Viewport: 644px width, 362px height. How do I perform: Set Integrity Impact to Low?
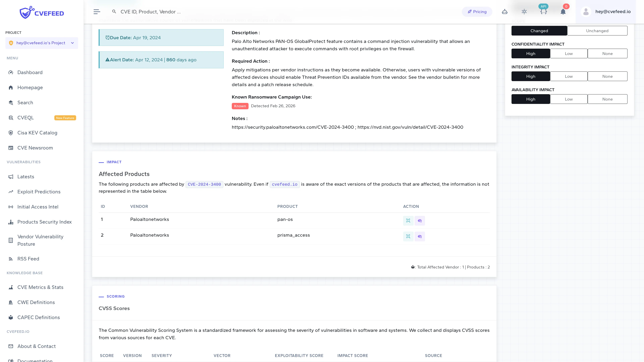point(569,76)
